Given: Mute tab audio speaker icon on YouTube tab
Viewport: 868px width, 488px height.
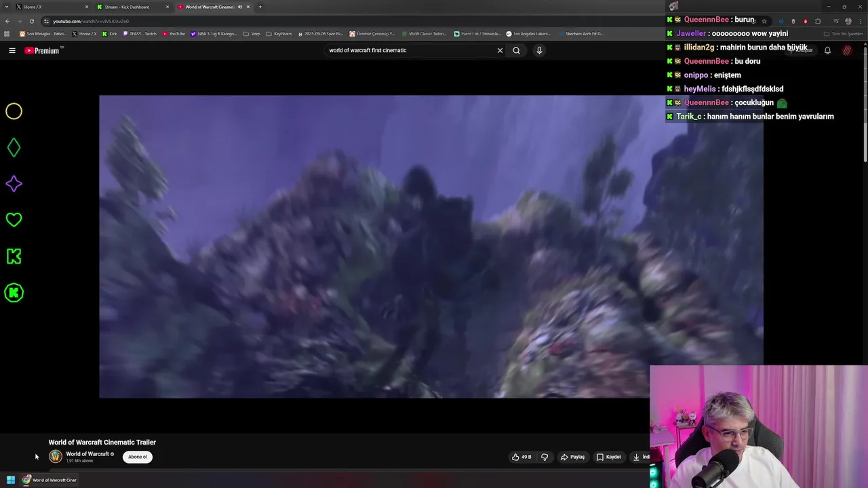Looking at the screenshot, I should pyautogui.click(x=239, y=7).
